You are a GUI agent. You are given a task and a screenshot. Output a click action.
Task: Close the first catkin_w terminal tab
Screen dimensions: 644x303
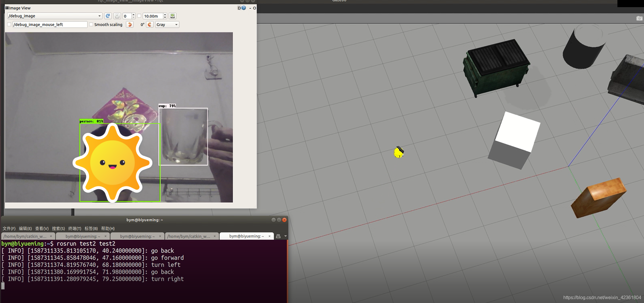tap(51, 236)
